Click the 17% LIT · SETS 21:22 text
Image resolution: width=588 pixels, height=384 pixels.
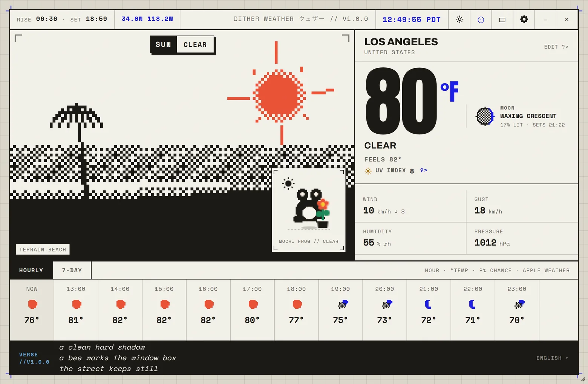[532, 125]
